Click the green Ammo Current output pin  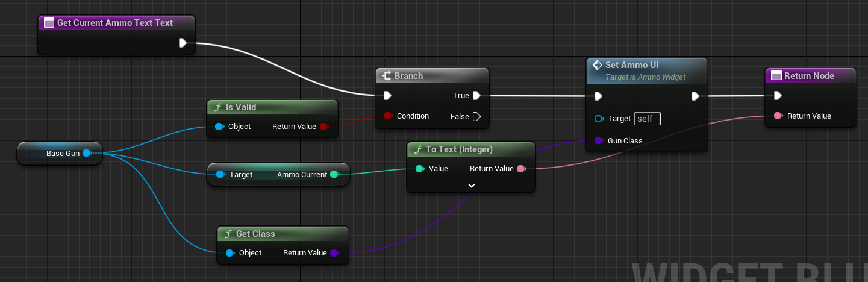(334, 175)
